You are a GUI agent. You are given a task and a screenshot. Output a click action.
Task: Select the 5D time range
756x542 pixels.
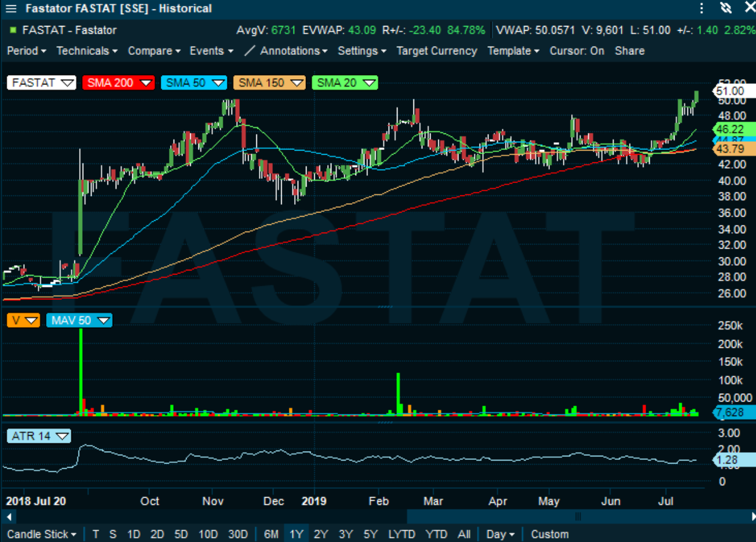pyautogui.click(x=181, y=534)
